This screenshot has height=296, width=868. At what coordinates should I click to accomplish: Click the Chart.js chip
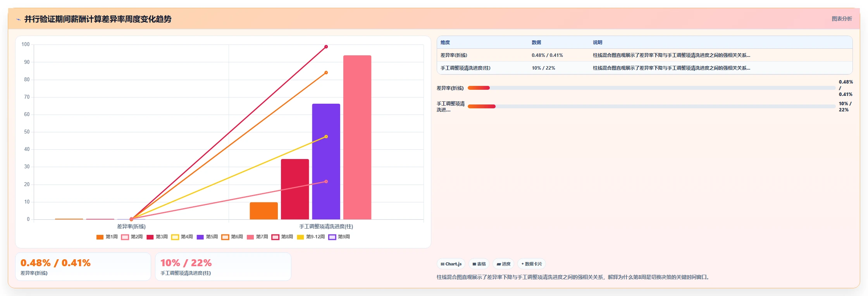[451, 264]
